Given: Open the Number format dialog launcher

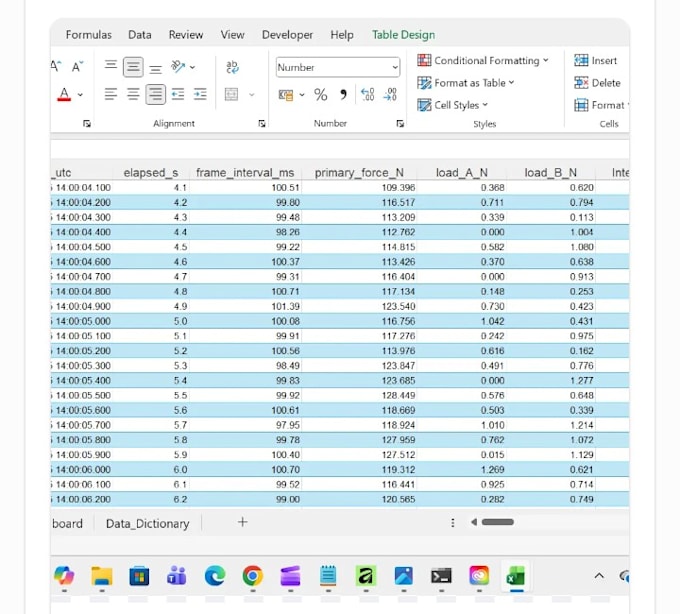Looking at the screenshot, I should coord(400,124).
